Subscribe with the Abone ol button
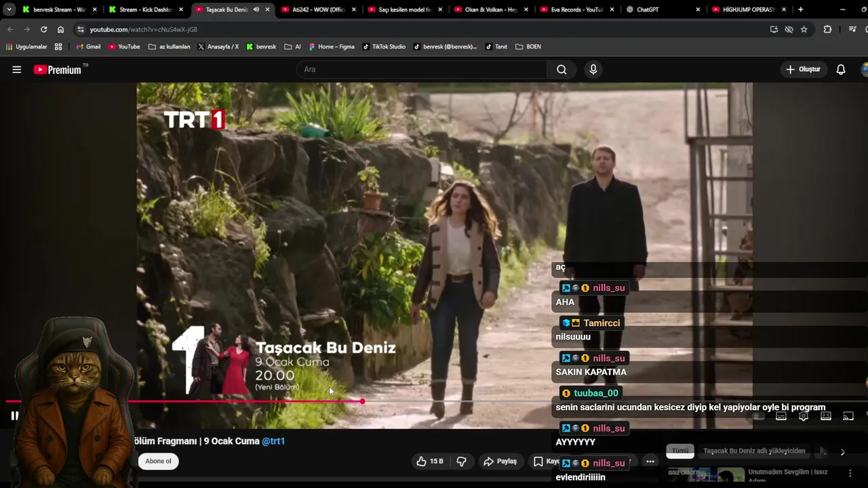 pos(158,462)
